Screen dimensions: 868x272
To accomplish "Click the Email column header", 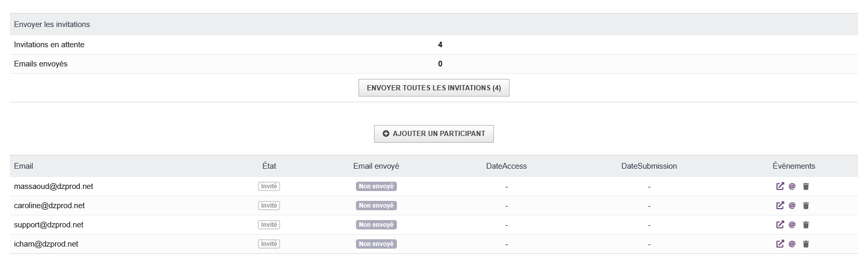I will click(23, 166).
